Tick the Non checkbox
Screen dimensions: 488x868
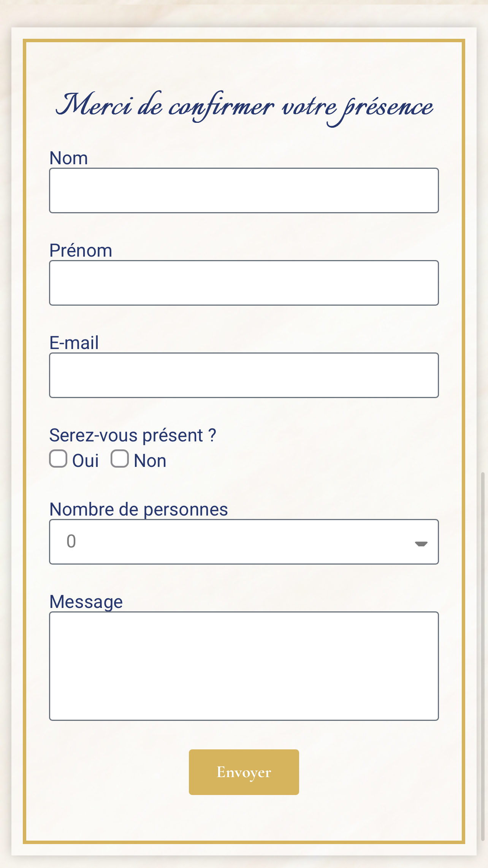point(120,459)
